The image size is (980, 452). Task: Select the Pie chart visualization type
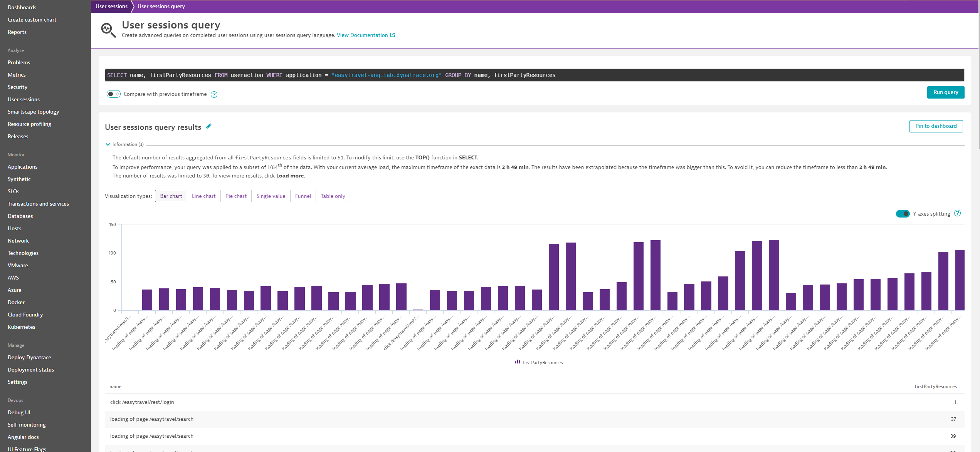point(236,196)
